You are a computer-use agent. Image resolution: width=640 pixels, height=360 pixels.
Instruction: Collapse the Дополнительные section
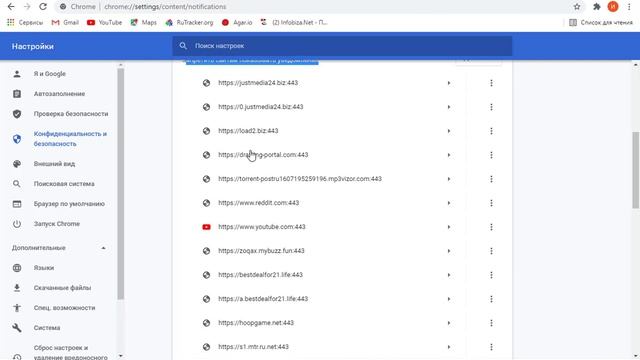pyautogui.click(x=103, y=248)
